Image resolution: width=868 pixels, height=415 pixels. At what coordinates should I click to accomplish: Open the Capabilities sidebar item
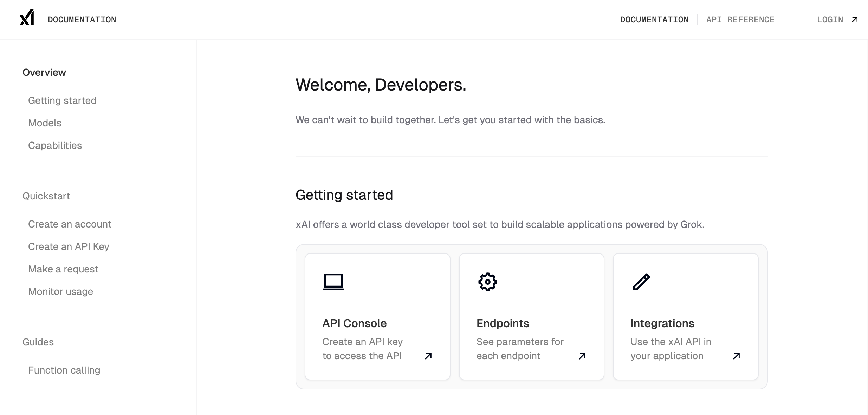(55, 145)
